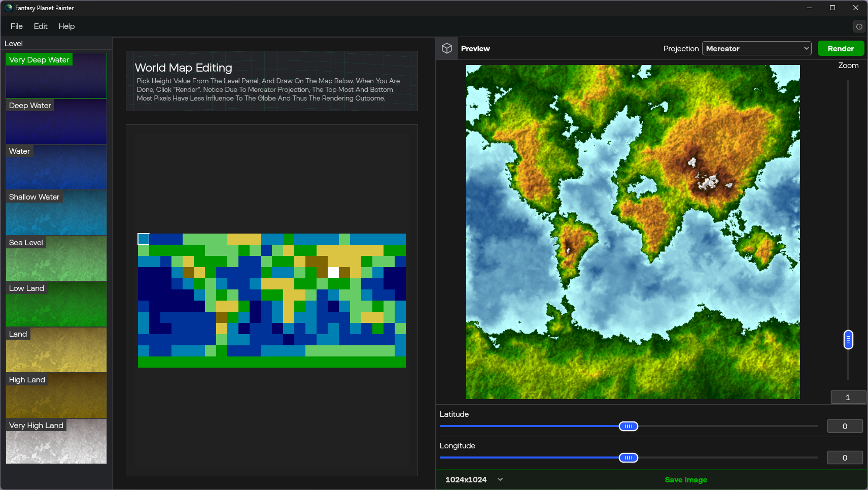Click the Latitude slider handle
This screenshot has height=490, width=868.
click(628, 426)
